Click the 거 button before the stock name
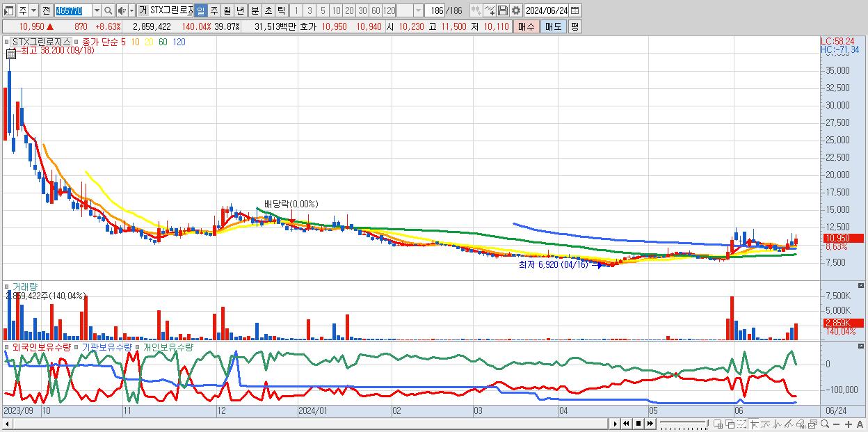 tap(143, 10)
